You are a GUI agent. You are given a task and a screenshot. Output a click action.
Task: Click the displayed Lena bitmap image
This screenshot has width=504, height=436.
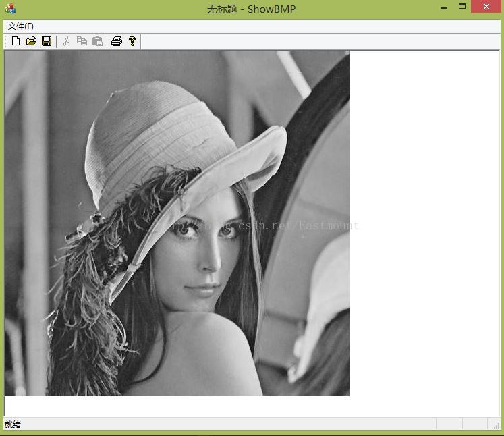coord(177,223)
